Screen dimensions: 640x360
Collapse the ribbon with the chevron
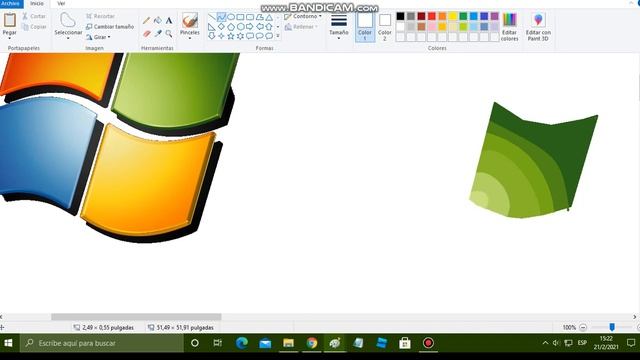[x=631, y=3]
